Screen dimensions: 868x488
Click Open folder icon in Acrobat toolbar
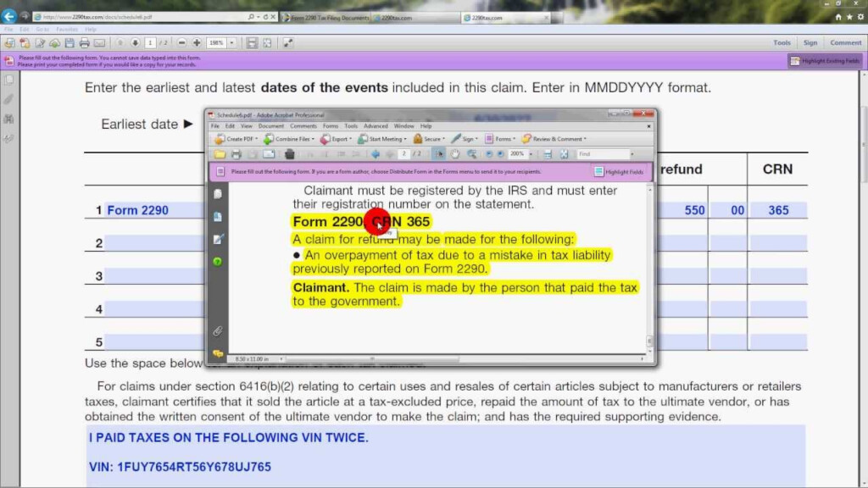[220, 154]
